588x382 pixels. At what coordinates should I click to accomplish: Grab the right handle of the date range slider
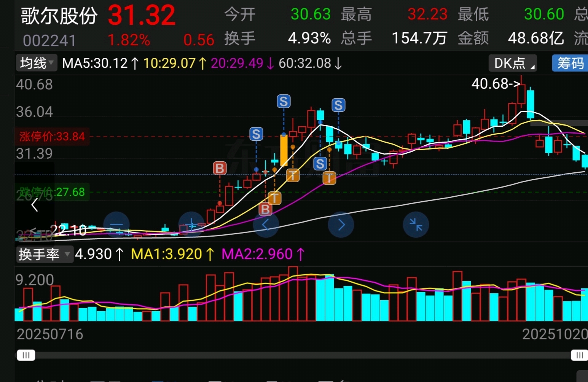(x=579, y=355)
